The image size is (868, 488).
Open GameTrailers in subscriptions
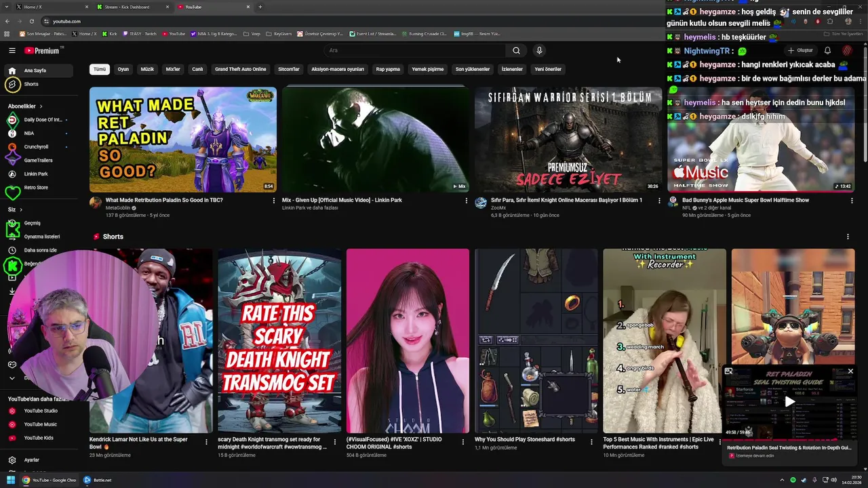38,160
